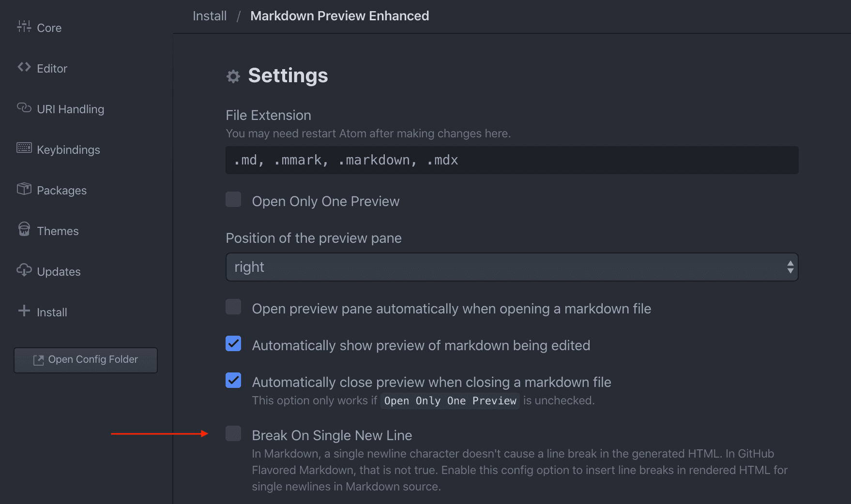Image resolution: width=851 pixels, height=504 pixels.
Task: Click the Updates cloud download icon
Action: pyautogui.click(x=24, y=270)
